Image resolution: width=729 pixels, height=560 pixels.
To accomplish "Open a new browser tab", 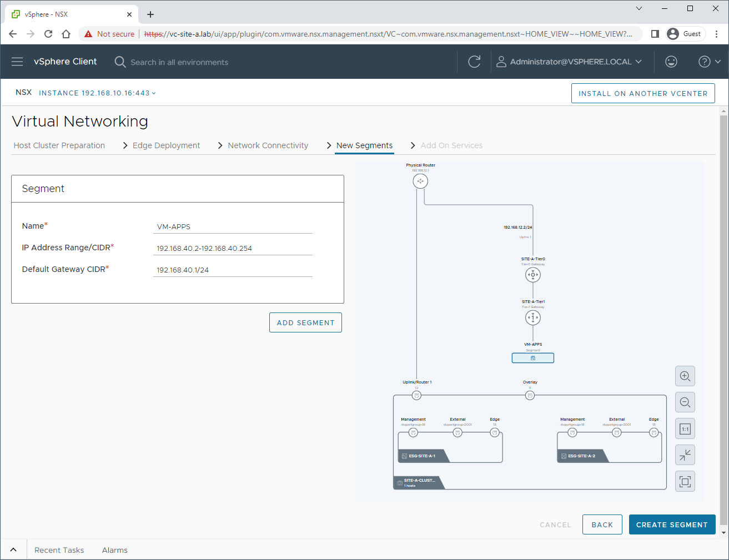I will 150,14.
